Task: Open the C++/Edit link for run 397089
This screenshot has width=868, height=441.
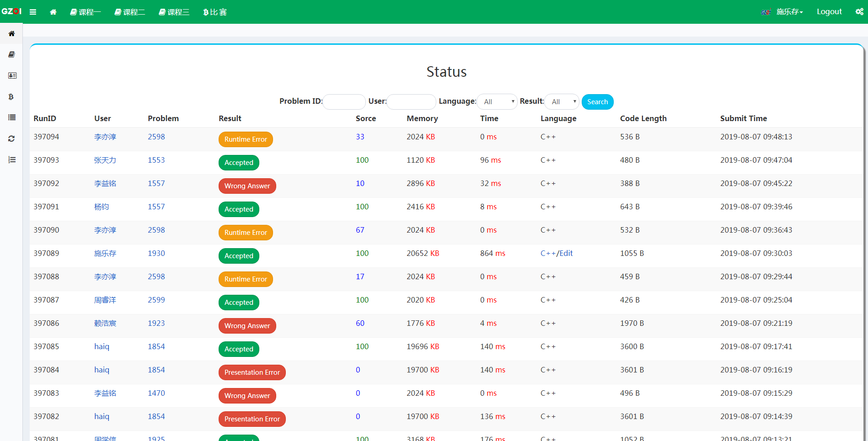Action: pos(556,253)
